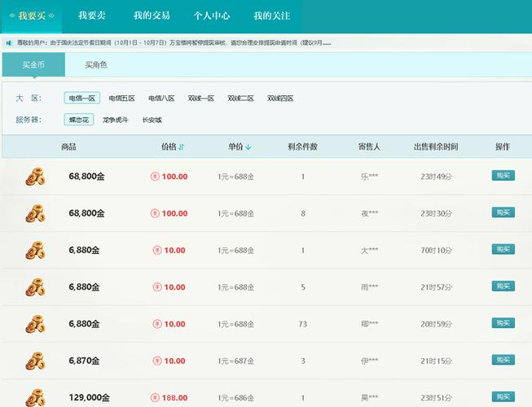Click gold coin icon in 73-remaining listing

pos(35,324)
